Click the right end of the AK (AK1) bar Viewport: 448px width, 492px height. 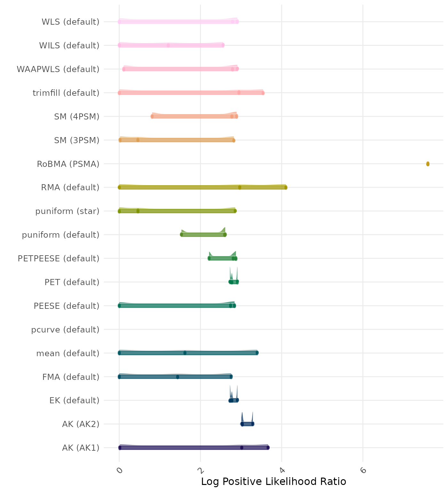[268, 447]
